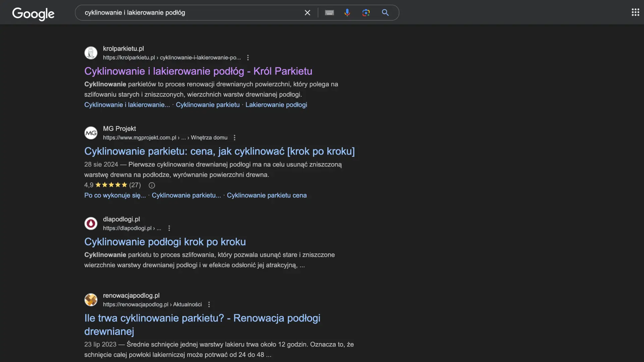
Task: Open Google Lens image search
Action: click(x=366, y=13)
